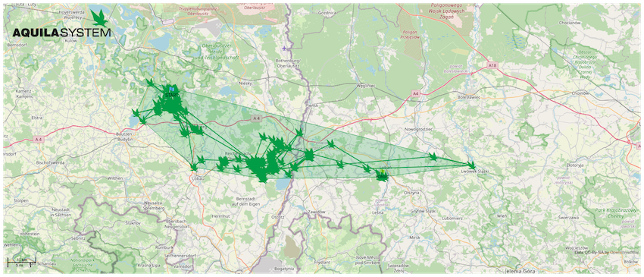Click the AQUILASYSTEM logo text
This screenshot has height=277, width=644.
(61, 33)
